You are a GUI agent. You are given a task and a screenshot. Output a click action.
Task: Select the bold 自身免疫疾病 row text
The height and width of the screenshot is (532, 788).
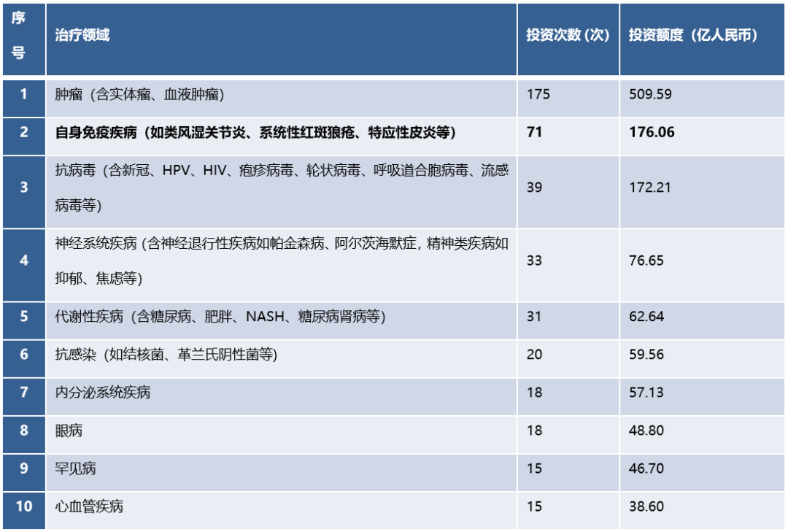[x=255, y=132]
